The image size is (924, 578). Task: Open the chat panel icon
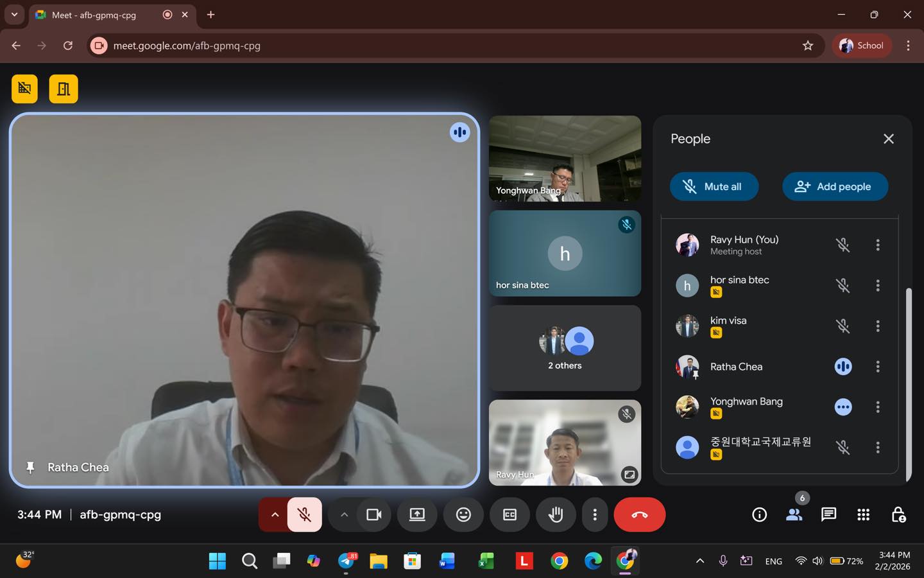(x=828, y=514)
